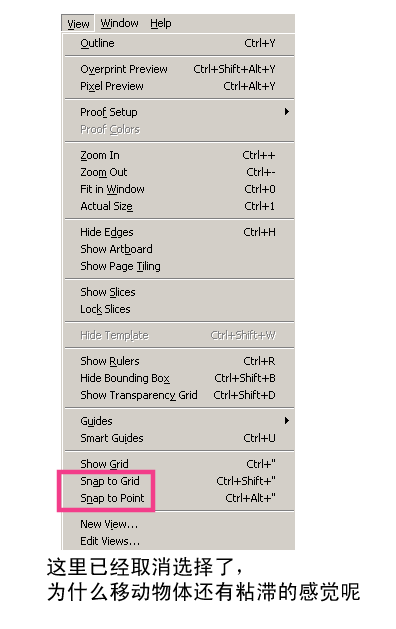396x629 pixels.
Task: Open the Window menu
Action: (119, 23)
